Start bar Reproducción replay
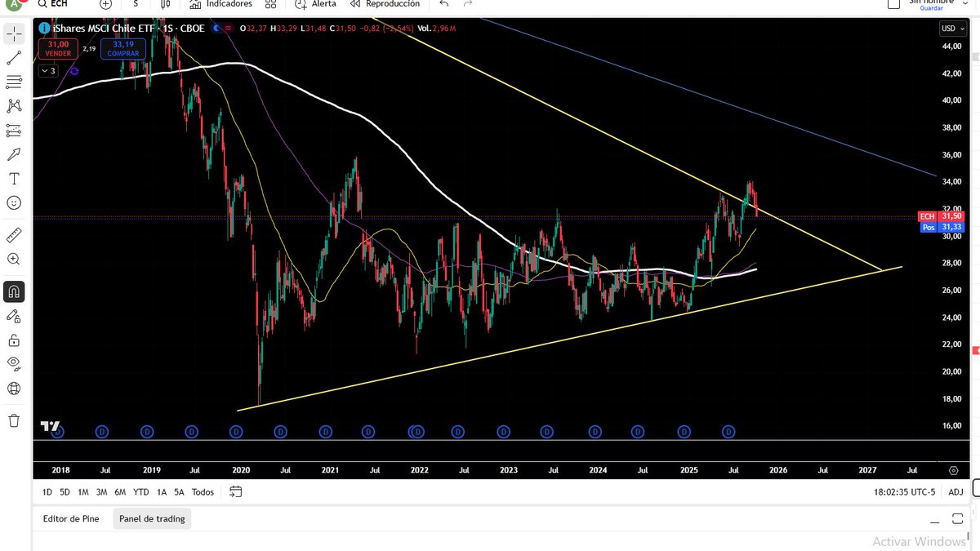The image size is (980, 551). (x=384, y=4)
